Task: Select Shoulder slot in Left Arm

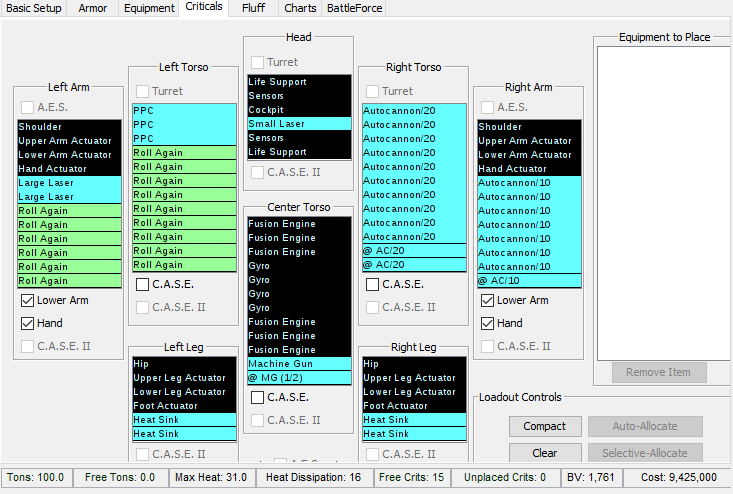Action: pos(69,127)
